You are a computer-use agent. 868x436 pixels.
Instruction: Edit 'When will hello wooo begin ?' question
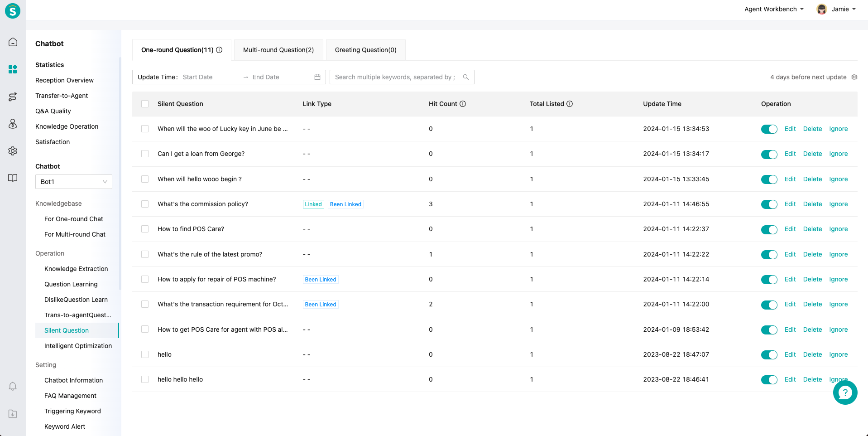click(790, 179)
